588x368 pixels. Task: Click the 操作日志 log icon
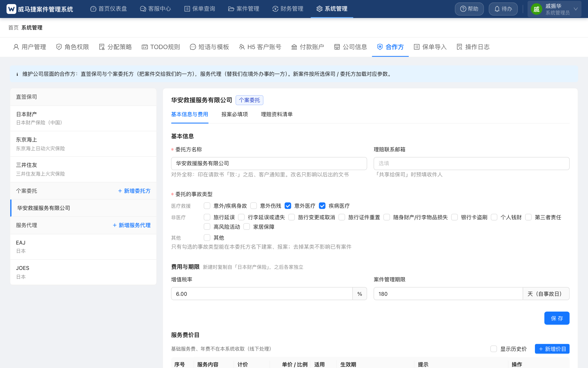point(460,47)
